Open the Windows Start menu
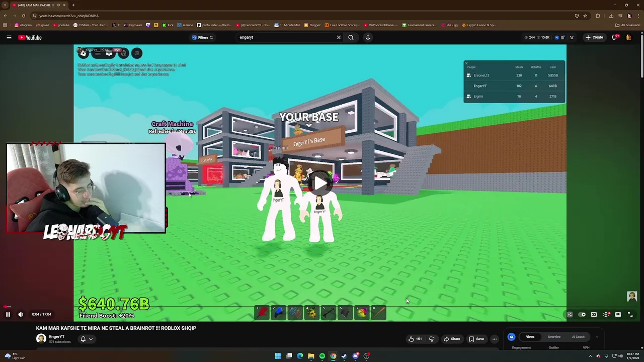The image size is (644, 362). point(278,356)
